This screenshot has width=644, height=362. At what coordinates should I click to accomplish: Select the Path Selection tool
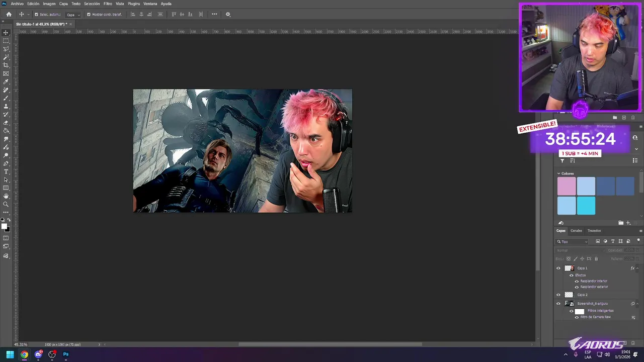click(6, 179)
